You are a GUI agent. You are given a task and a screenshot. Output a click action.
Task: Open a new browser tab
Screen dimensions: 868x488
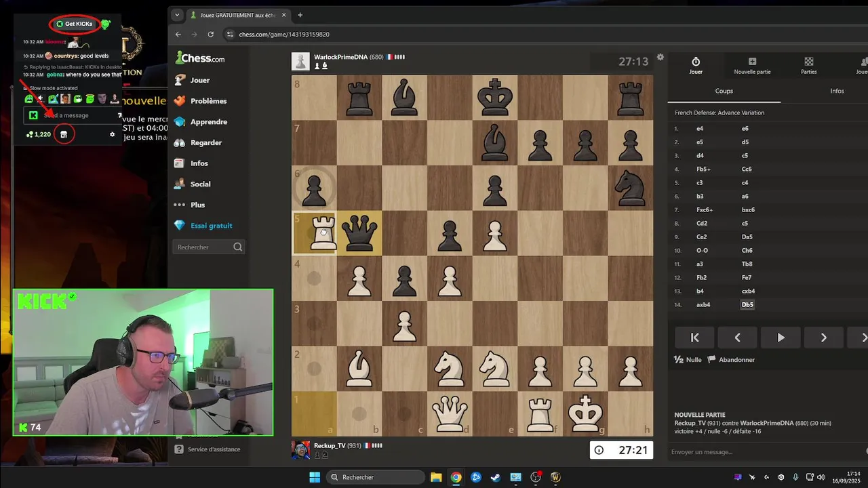pyautogui.click(x=300, y=15)
